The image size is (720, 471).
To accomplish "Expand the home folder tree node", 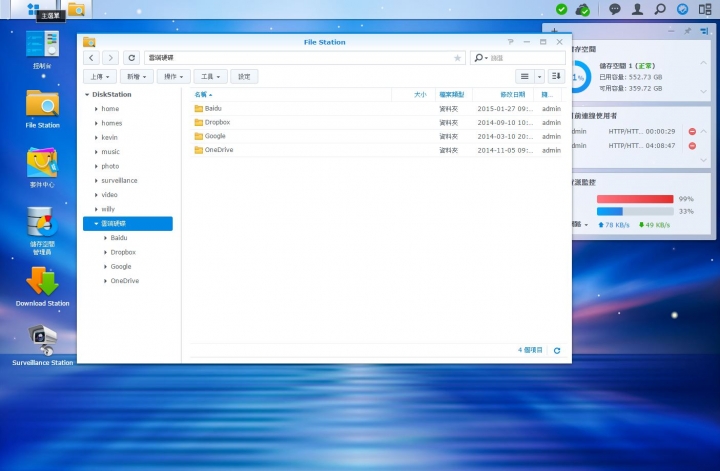I will (x=96, y=109).
